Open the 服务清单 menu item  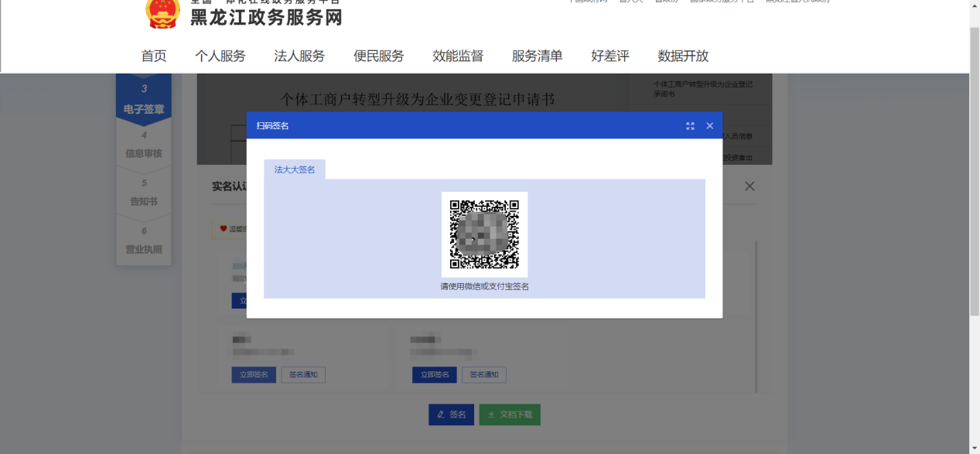(x=537, y=56)
